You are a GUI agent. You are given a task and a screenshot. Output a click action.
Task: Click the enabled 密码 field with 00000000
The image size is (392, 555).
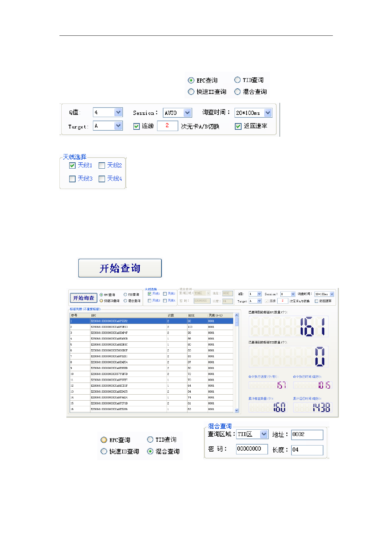tap(252, 449)
